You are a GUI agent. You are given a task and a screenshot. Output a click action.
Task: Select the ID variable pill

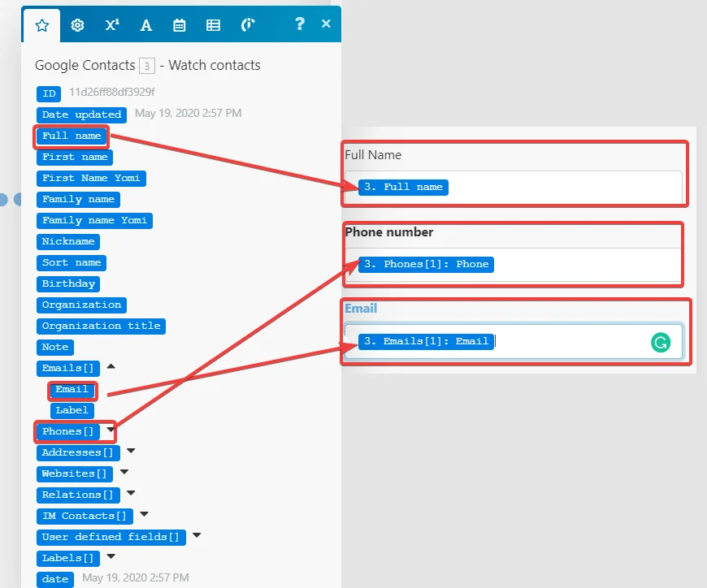49,93
